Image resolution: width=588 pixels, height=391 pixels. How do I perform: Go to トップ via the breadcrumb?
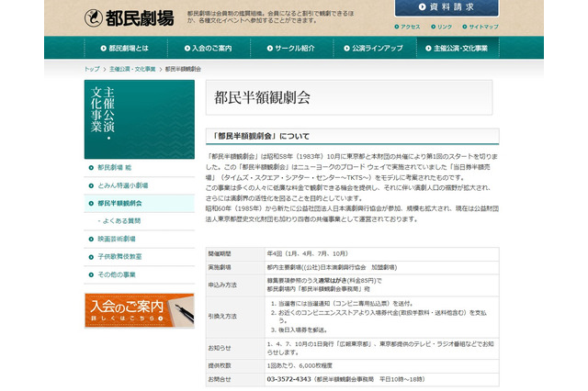pos(92,69)
